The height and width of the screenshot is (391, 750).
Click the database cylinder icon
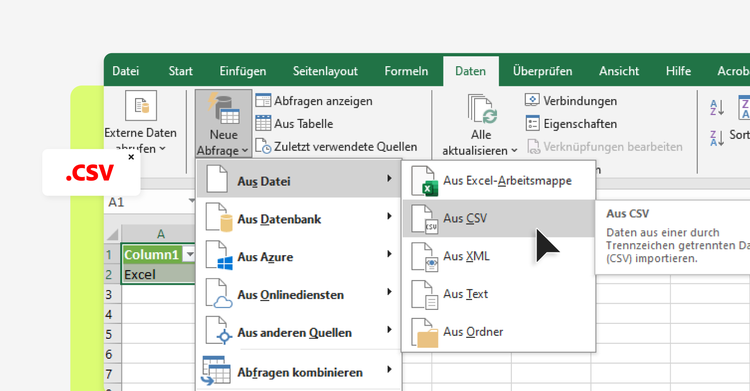226,223
